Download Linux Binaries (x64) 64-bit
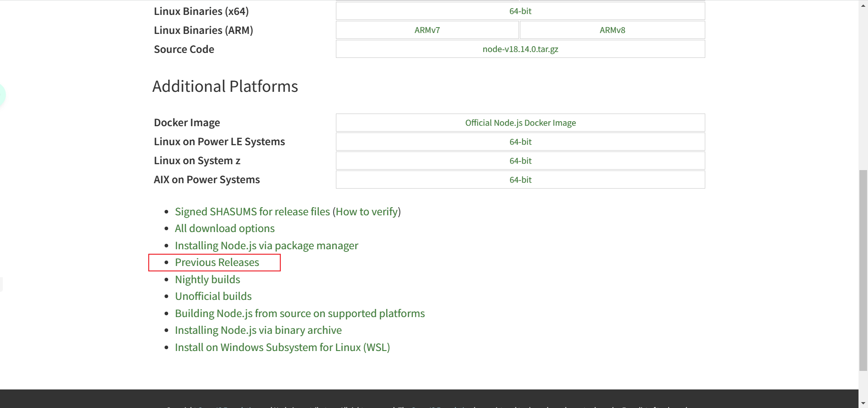 (520, 11)
